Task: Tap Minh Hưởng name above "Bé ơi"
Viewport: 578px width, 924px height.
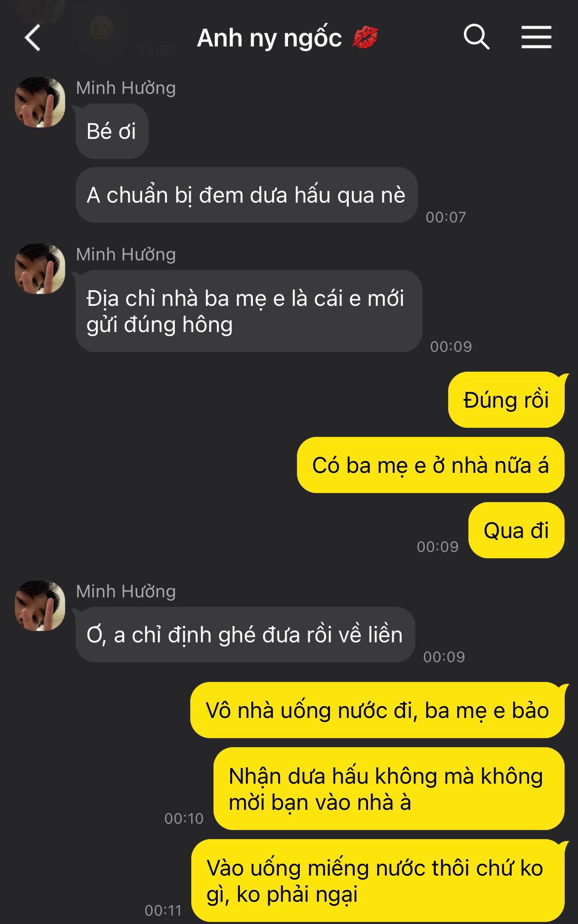Action: (x=126, y=88)
